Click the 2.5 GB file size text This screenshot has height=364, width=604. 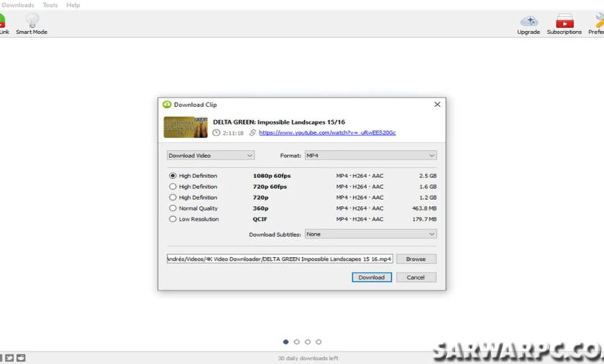pos(427,176)
